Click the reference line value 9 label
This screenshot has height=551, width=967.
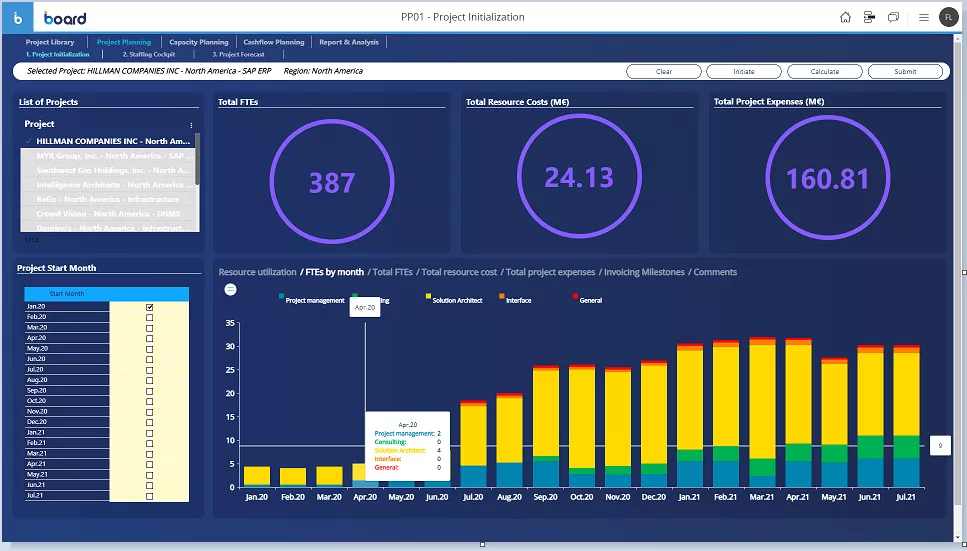point(940,445)
